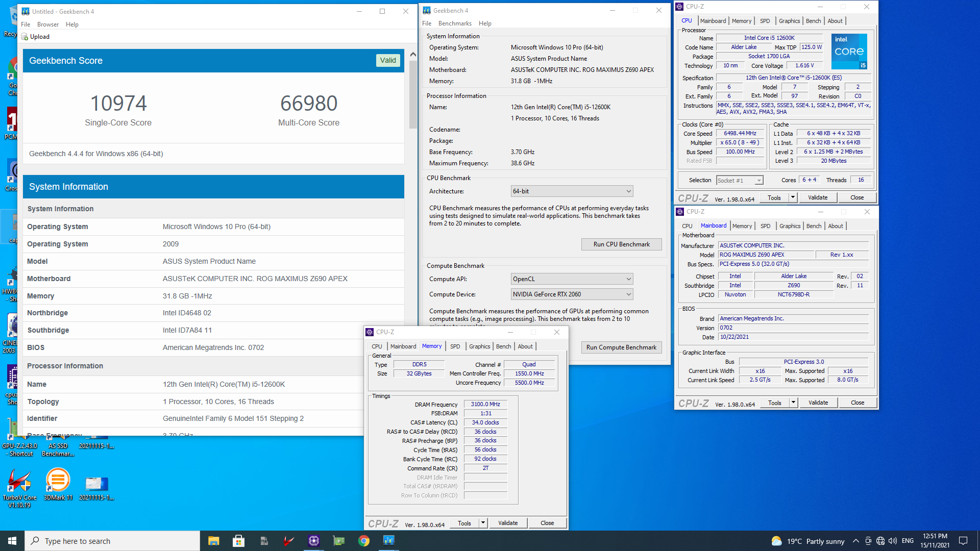This screenshot has height=551, width=980.
Task: Switch to SPD tab in CPU-Z Memory window
Action: coord(455,346)
